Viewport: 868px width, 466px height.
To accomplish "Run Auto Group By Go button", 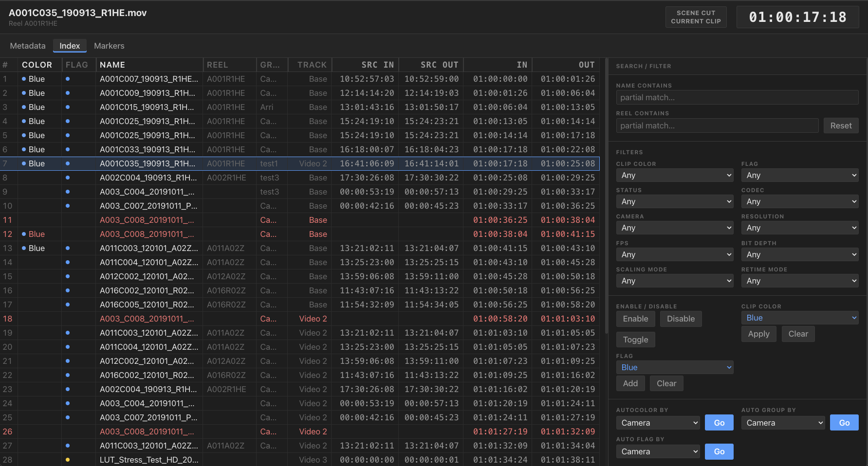I will click(x=844, y=423).
